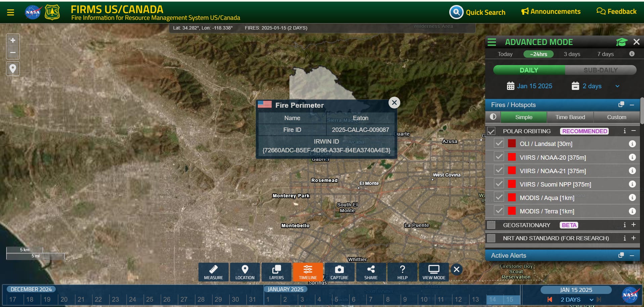The height and width of the screenshot is (307, 644).
Task: Toggle the contrast icon beside Simple
Action: [x=493, y=117]
